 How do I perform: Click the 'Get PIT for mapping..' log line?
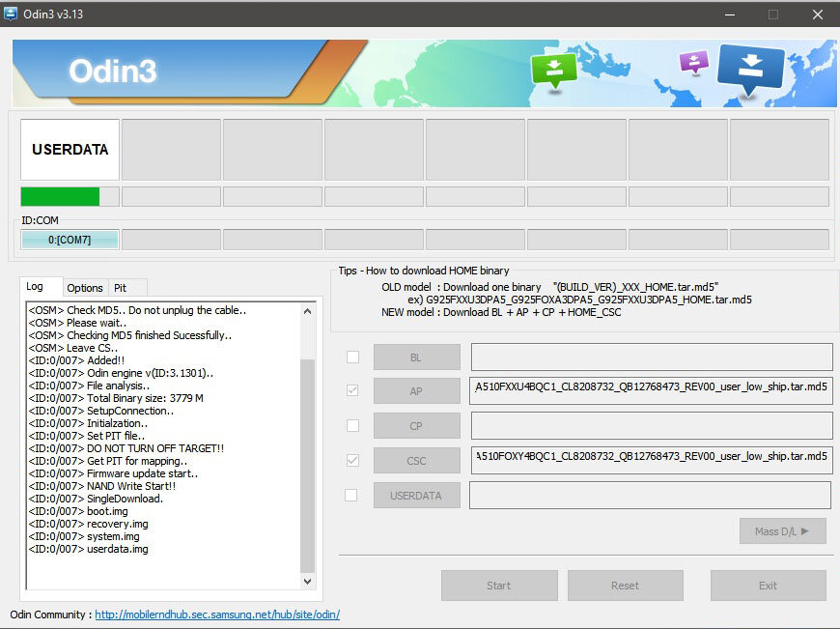[108, 461]
